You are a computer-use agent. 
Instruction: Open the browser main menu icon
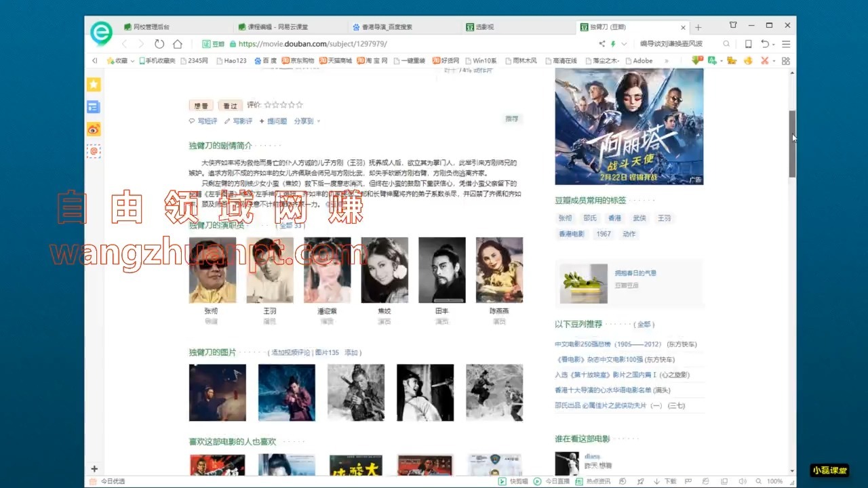786,44
